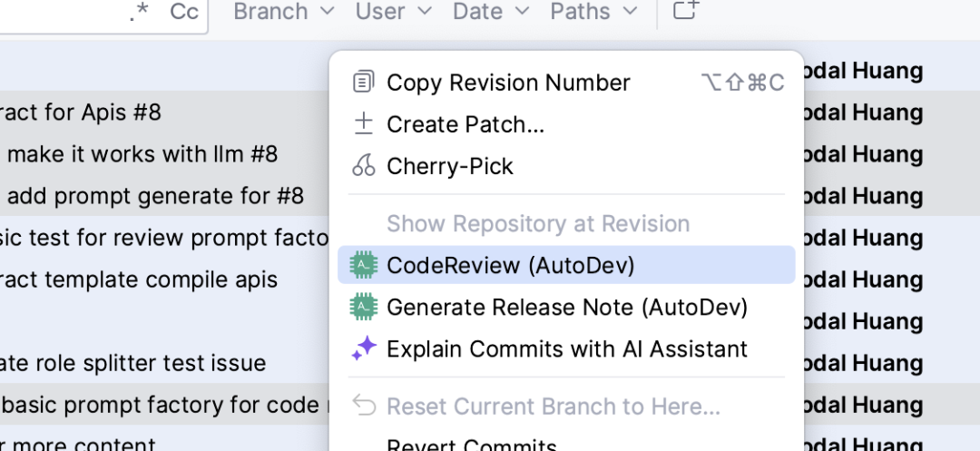Select commit 'add prompt generate for #8'

pos(155,196)
